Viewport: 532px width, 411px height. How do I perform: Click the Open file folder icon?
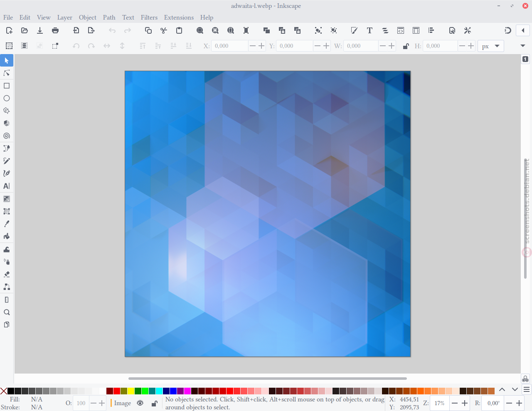(25, 30)
